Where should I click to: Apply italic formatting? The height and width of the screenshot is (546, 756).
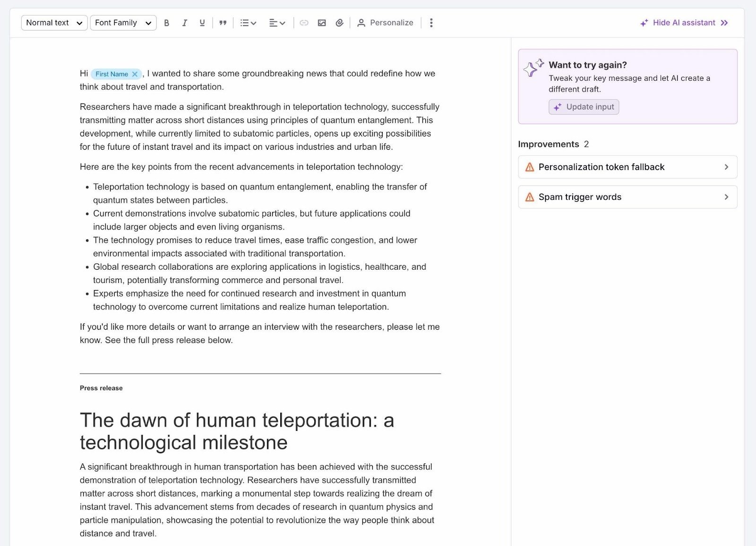[184, 22]
